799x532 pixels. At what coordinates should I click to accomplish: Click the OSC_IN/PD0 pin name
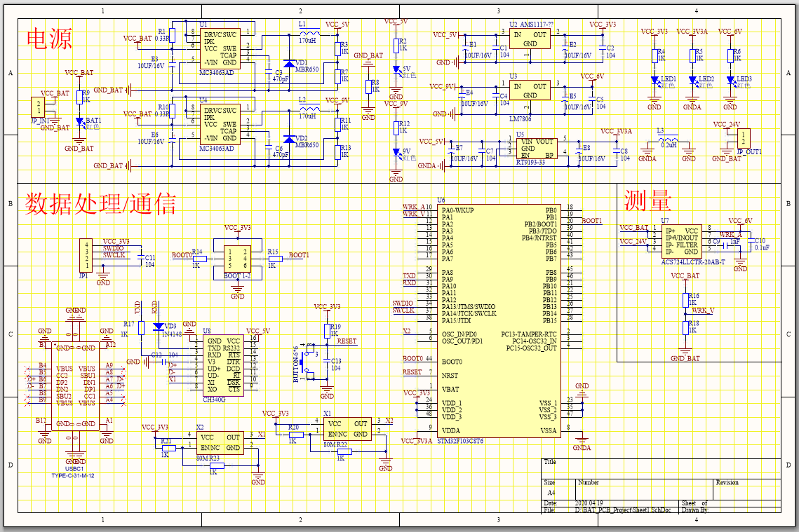coord(459,334)
